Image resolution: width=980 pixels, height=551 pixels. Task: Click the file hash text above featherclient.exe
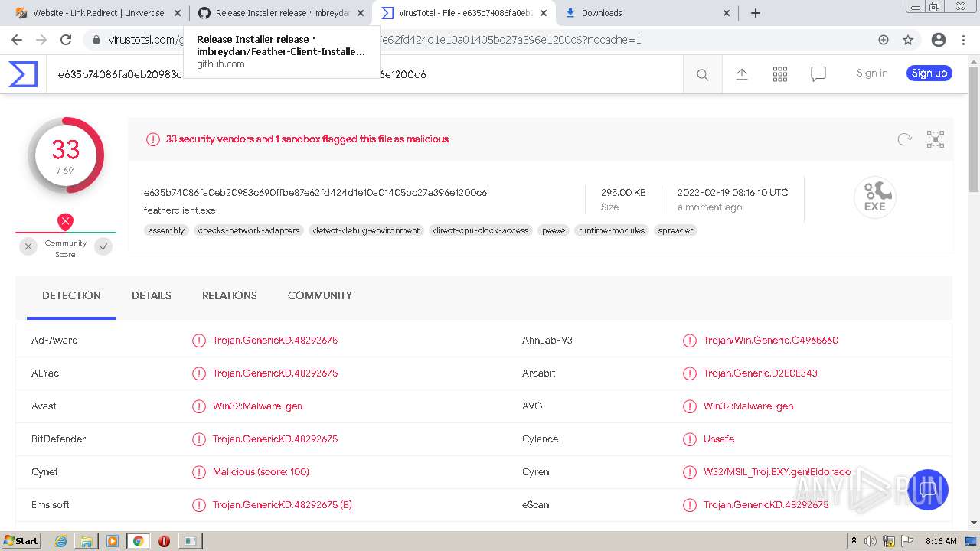point(315,193)
